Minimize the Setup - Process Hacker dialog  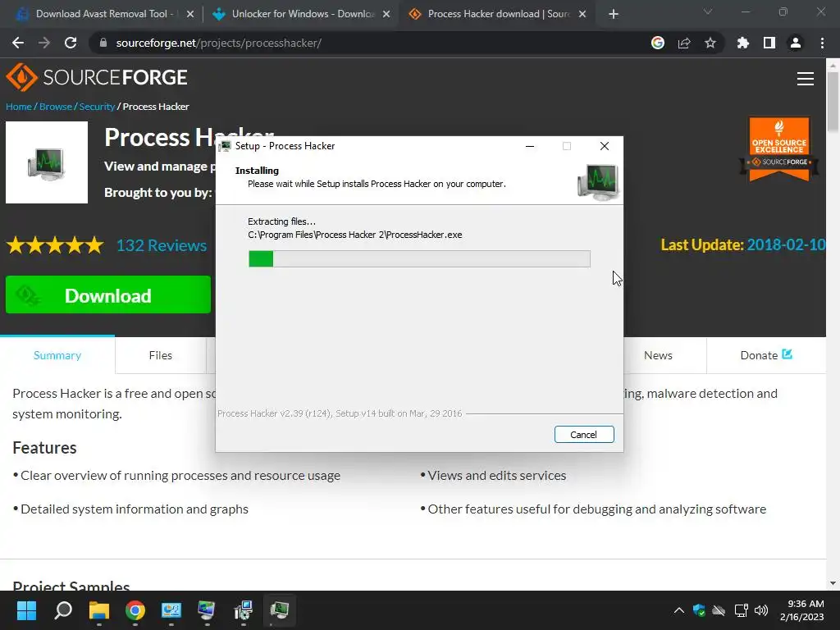point(530,146)
